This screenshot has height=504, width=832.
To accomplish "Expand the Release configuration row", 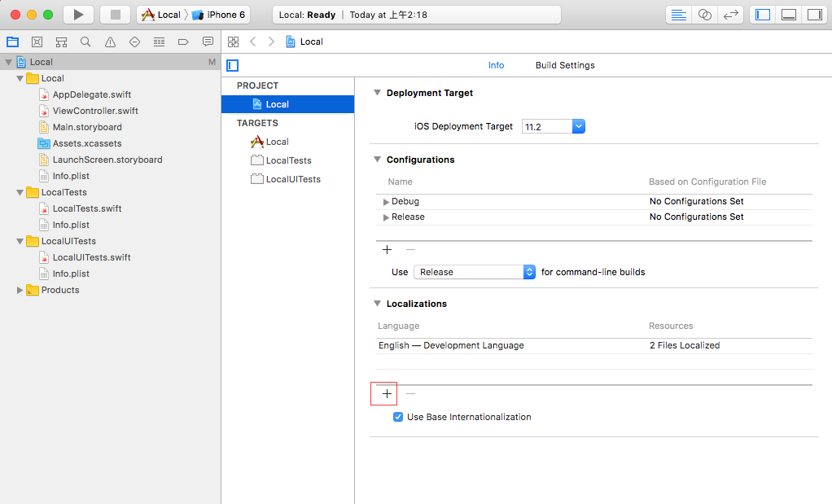I will click(x=386, y=217).
